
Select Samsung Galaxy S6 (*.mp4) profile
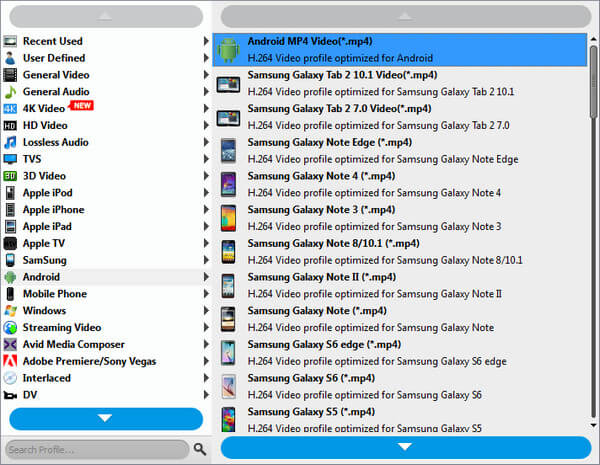tap(400, 387)
